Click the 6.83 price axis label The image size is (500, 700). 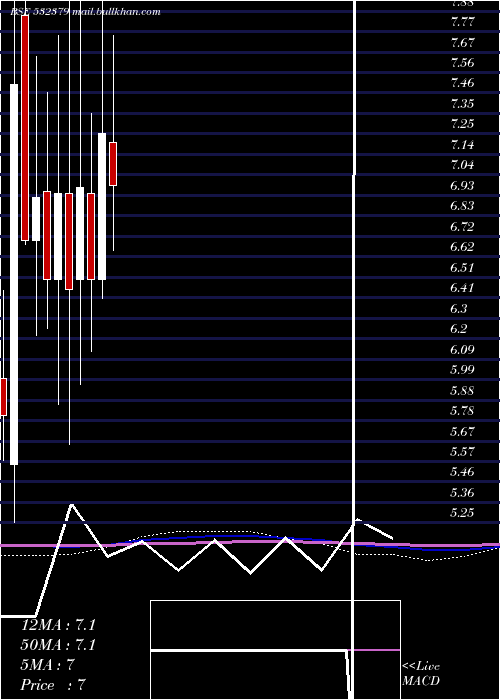click(462, 206)
